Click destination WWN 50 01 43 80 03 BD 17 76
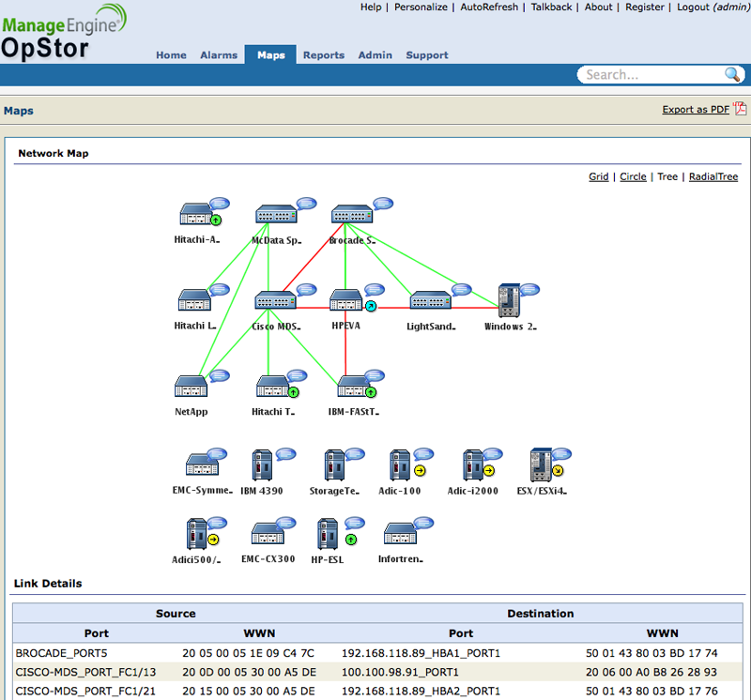The image size is (751, 700). 651,692
